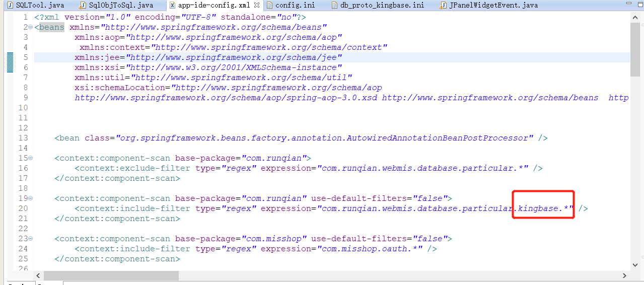644x285 pixels.
Task: Click the Java file icon on SqlObjToSql.java tab
Action: (84, 5)
